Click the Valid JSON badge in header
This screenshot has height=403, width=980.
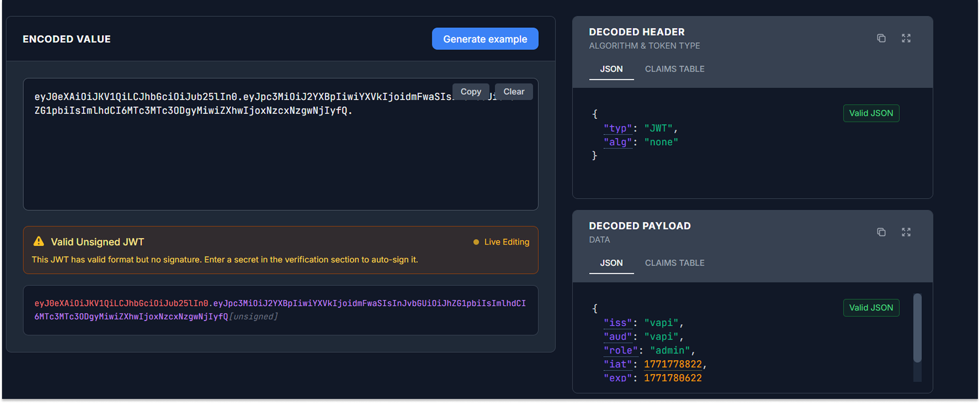point(871,113)
